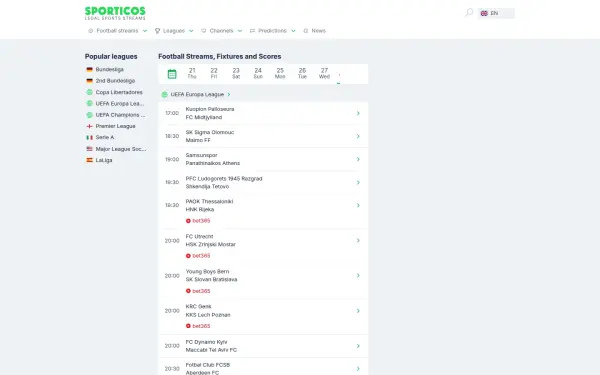Click the Major League Soccer US flag icon
Viewport: 600px width, 375px height.
click(x=90, y=149)
